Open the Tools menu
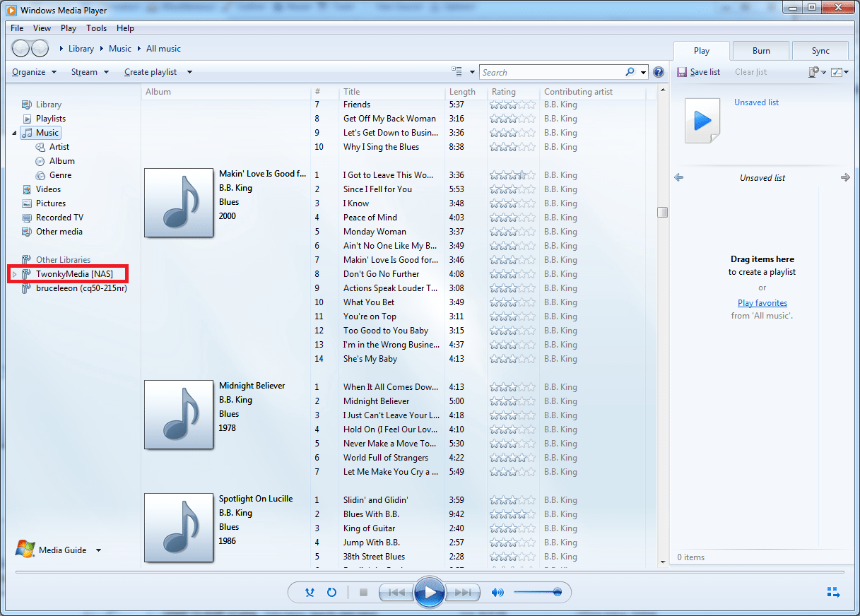Image resolution: width=860 pixels, height=616 pixels. [97, 28]
